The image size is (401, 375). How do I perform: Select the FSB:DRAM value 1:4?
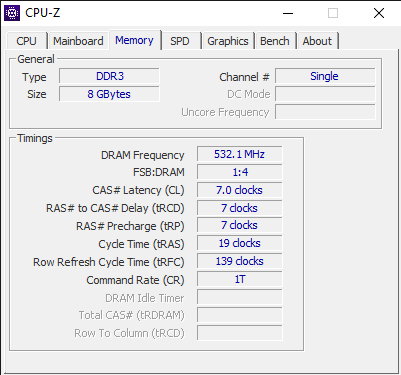pyautogui.click(x=240, y=172)
